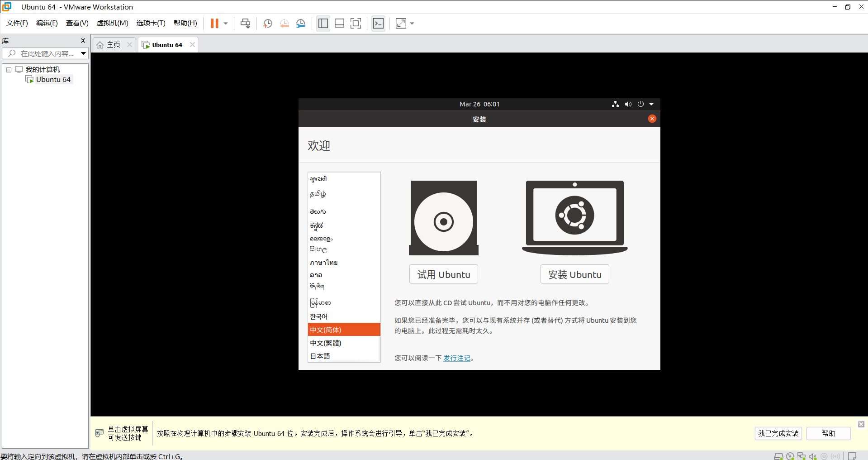The width and height of the screenshot is (868, 460).
Task: Click the 我已完成安装 button
Action: (778, 433)
